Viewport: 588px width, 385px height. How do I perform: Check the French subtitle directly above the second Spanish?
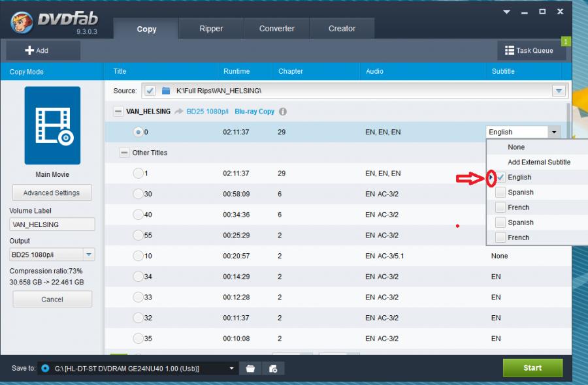point(500,207)
